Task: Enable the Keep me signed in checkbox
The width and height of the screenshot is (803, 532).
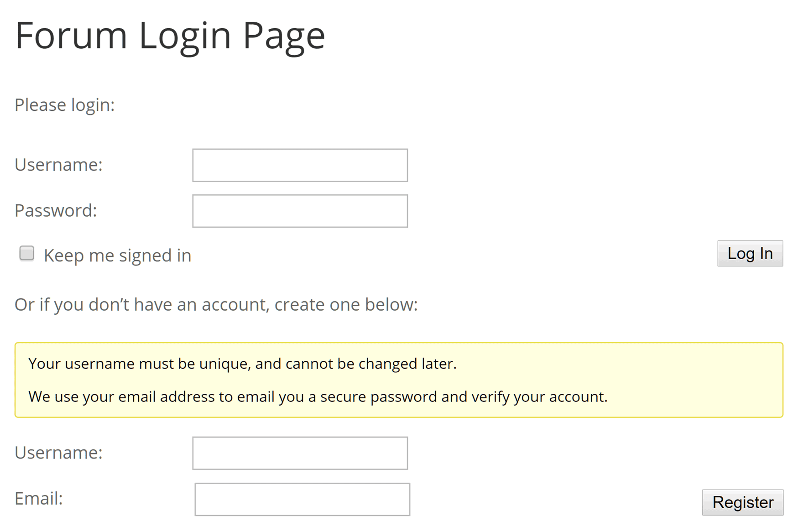Action: click(x=26, y=254)
